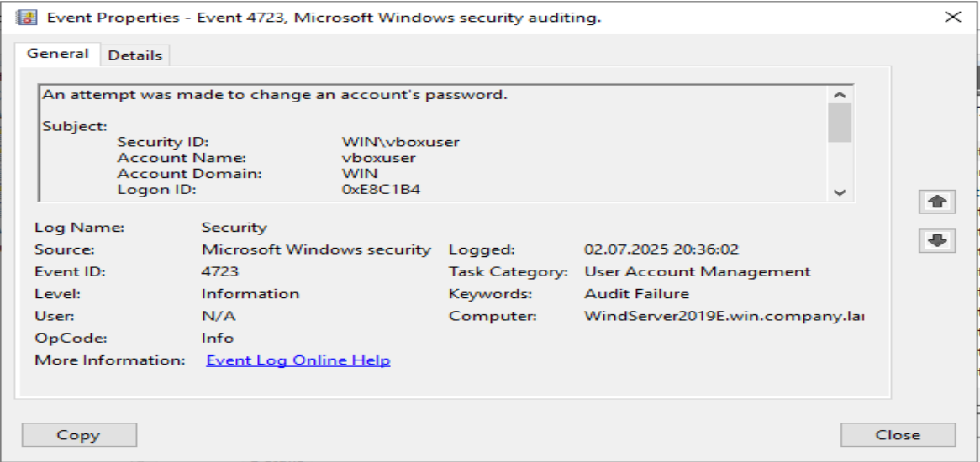980x462 pixels.
Task: Switch to the Details tab
Action: pyautogui.click(x=134, y=55)
